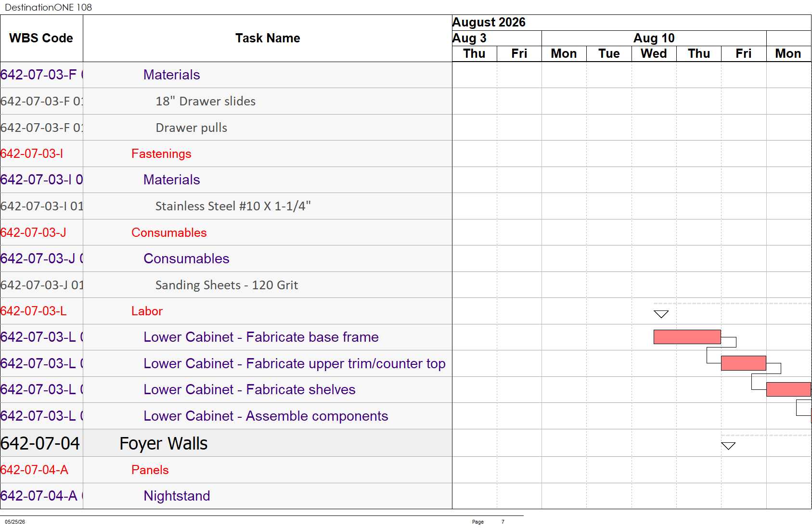
Task: Click the Tue day column header
Action: [x=609, y=53]
